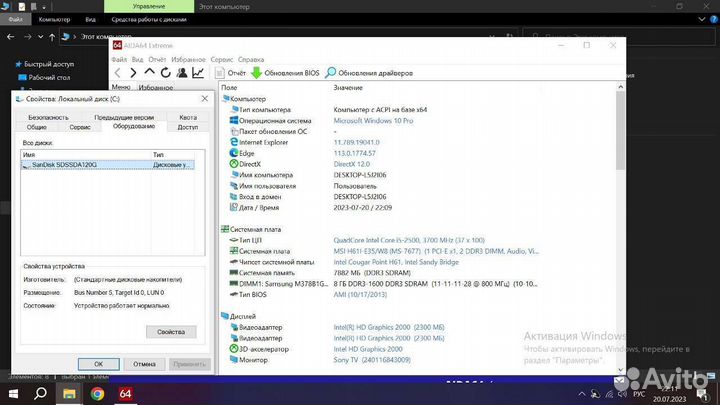Click Intel Cougar Point H61 chipset link

(x=396, y=262)
